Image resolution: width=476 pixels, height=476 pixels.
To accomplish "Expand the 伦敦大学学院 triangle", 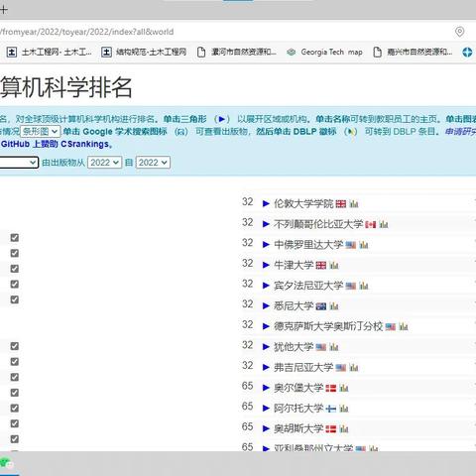I will click(x=266, y=203).
